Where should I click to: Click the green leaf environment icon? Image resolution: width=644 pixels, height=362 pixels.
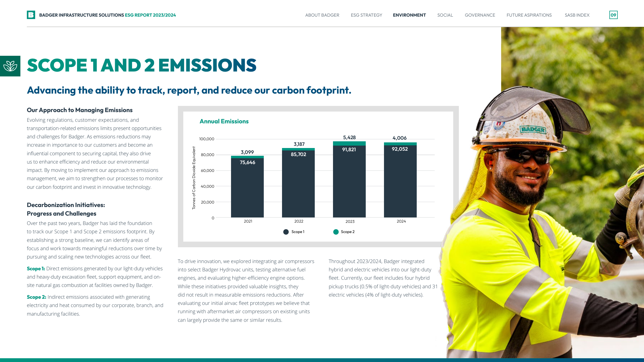click(10, 66)
